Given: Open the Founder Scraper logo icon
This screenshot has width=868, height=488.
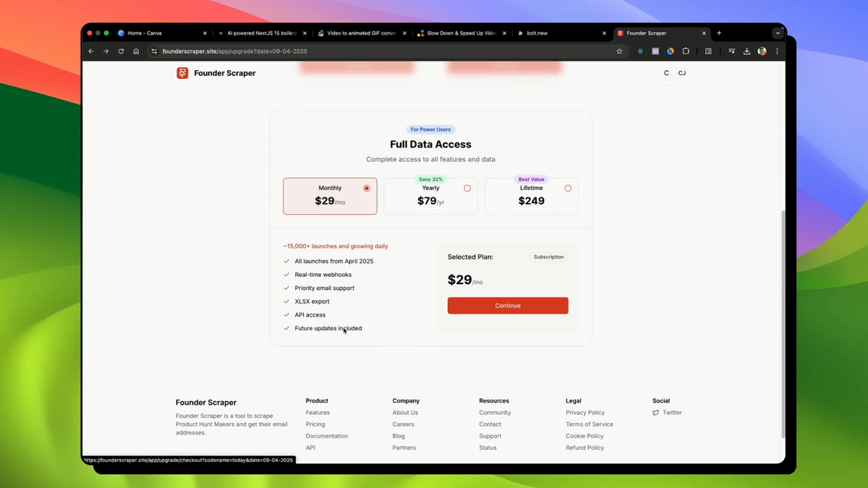Looking at the screenshot, I should 182,72.
